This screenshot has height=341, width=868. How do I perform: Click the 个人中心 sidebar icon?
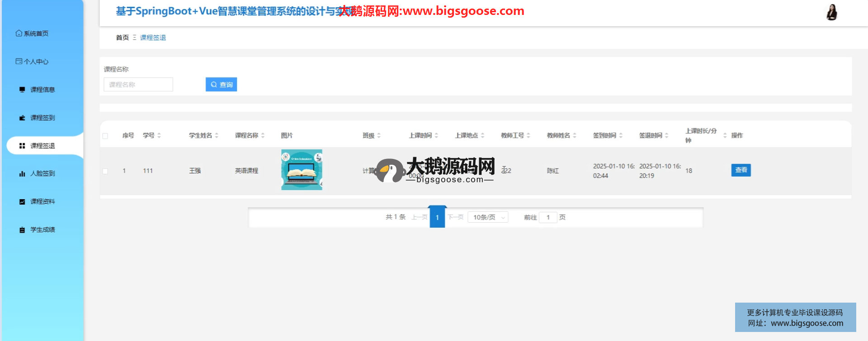19,61
